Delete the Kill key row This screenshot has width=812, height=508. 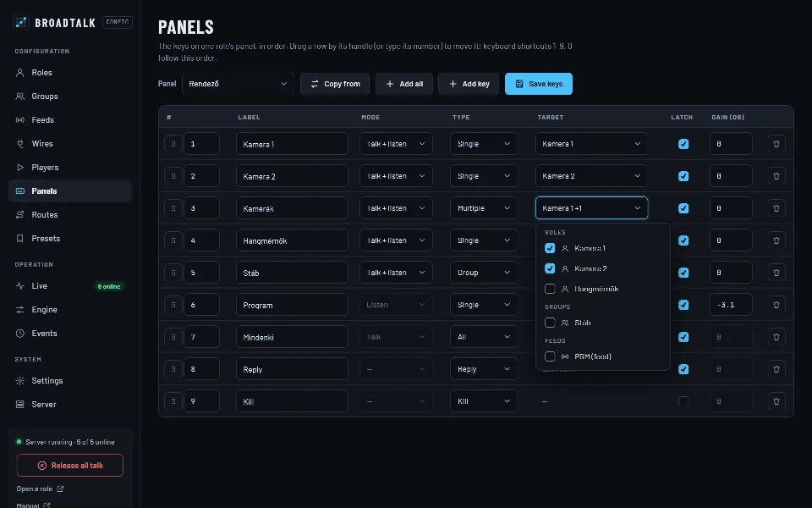click(x=776, y=401)
